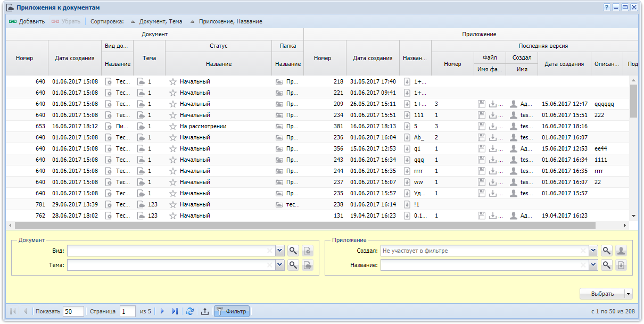Image resolution: width=644 pixels, height=324 pixels.
Task: Click the Страница number field
Action: coord(128,311)
